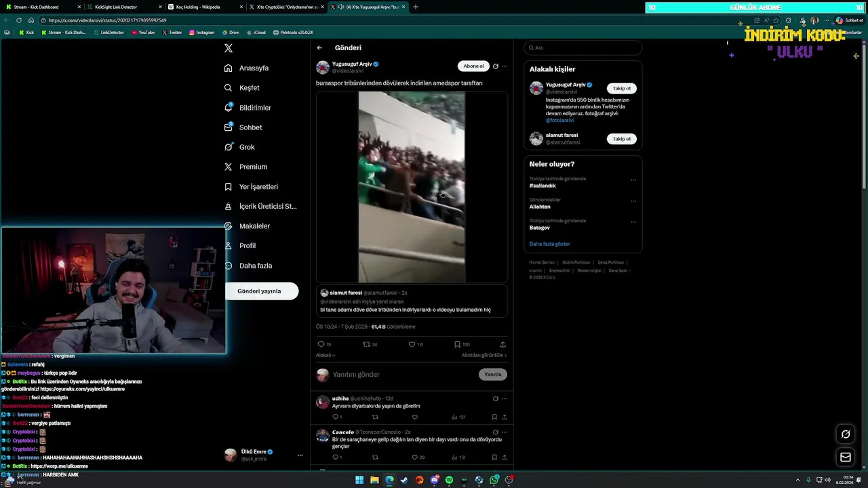Click Daha fazla göster link
This screenshot has height=488, width=868.
click(550, 244)
